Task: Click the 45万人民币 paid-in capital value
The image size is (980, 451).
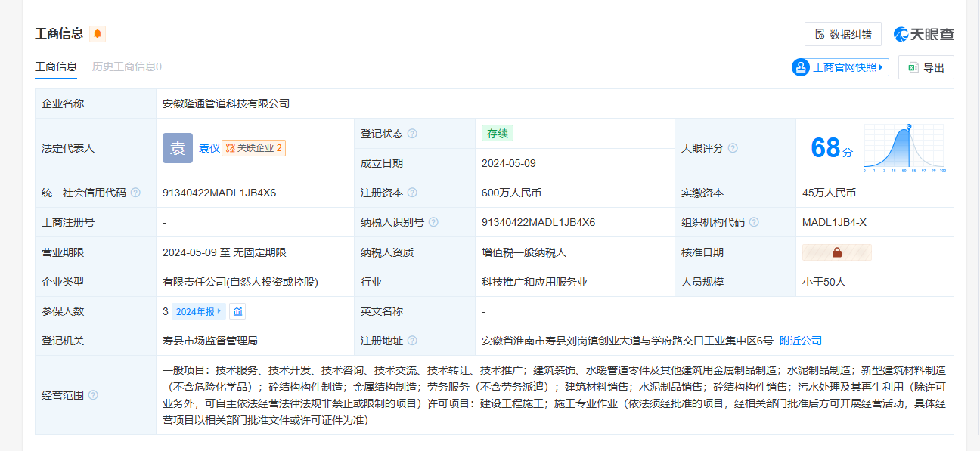Action: [829, 193]
